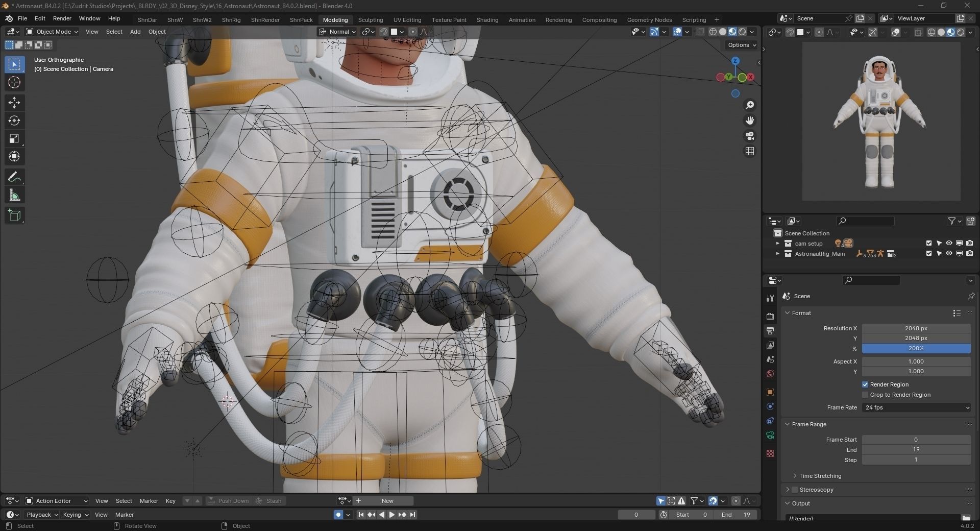980x531 pixels.
Task: Switch to Sculpting workspace tab
Action: [371, 20]
